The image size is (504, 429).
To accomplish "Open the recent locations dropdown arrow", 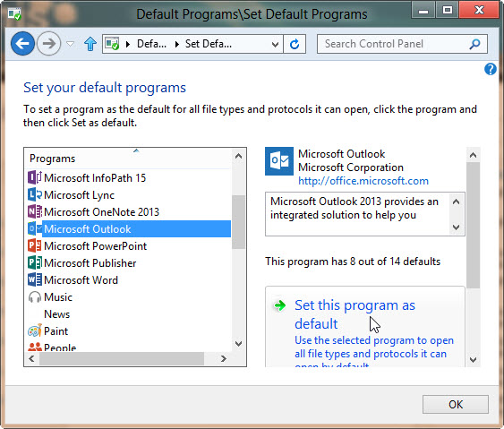I will (x=71, y=44).
